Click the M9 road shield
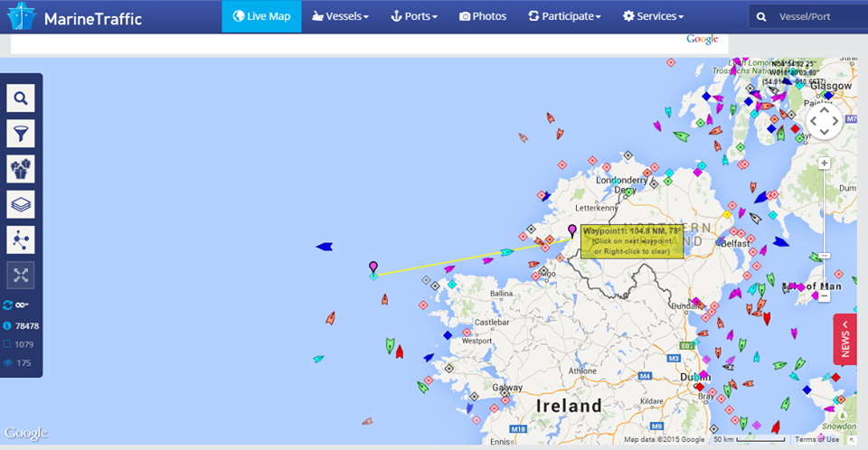Viewport: 868px width, 450px height. 656,427
